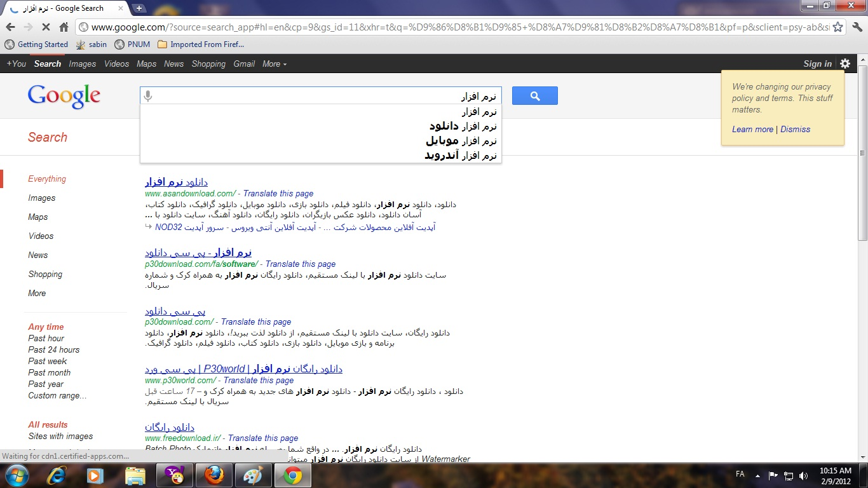Screen dimensions: 868x488
Task: Translate the p30download.com/fa/software result
Action: coord(301,264)
